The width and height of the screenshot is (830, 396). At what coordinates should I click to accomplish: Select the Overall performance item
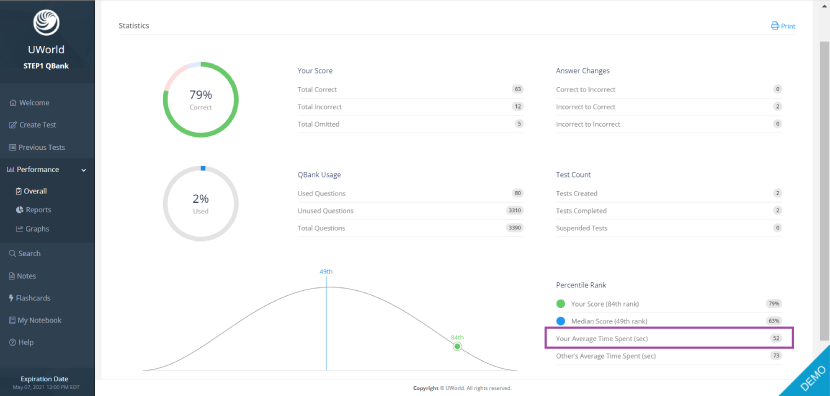coord(32,191)
